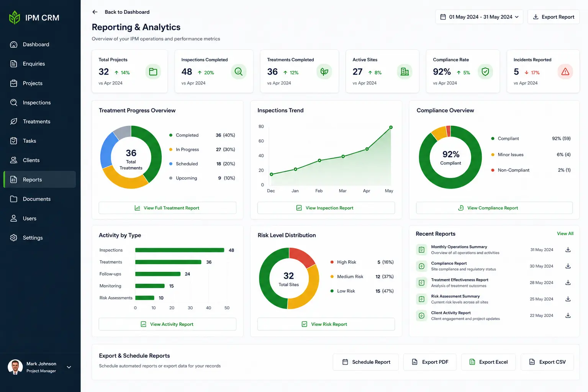
Task: Click the Total Projects folder icon
Action: [153, 72]
